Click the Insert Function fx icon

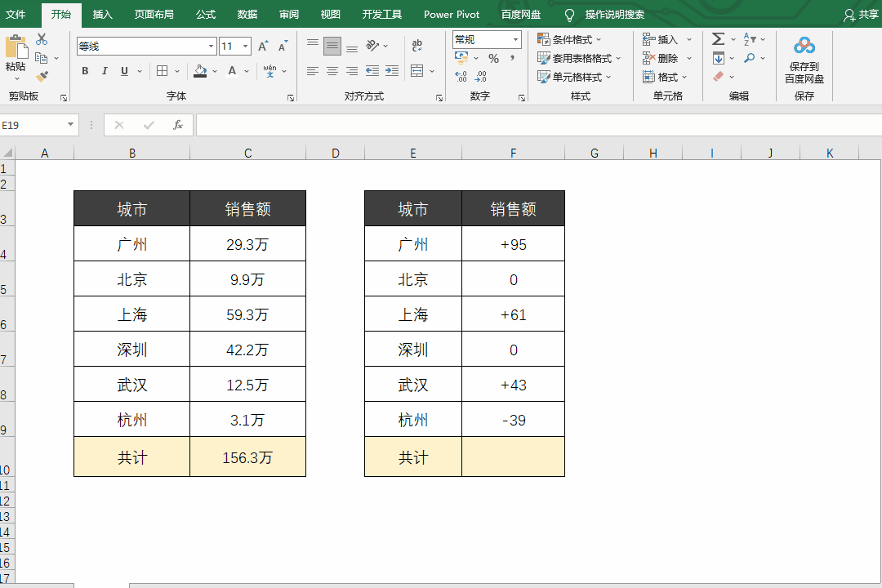[177, 125]
